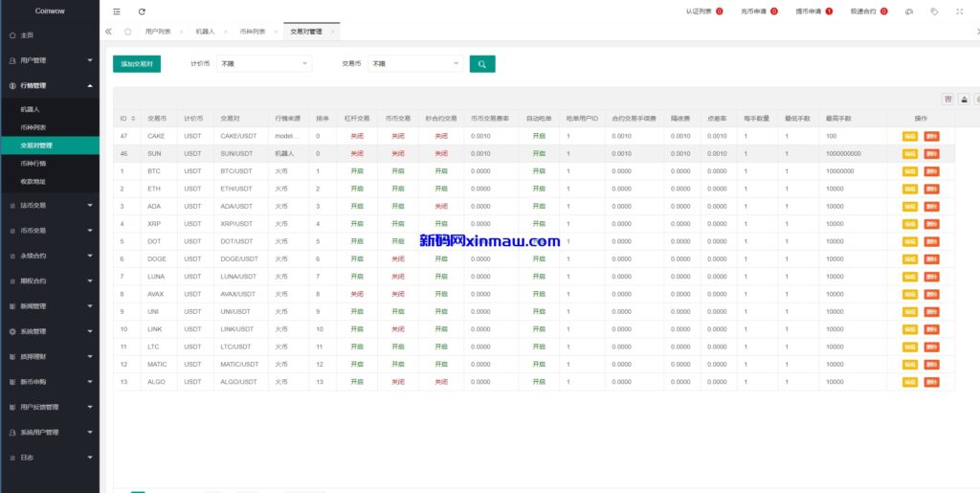Expand the 用户管理 sidebar menu
This screenshot has width=980, height=493.
coord(50,60)
